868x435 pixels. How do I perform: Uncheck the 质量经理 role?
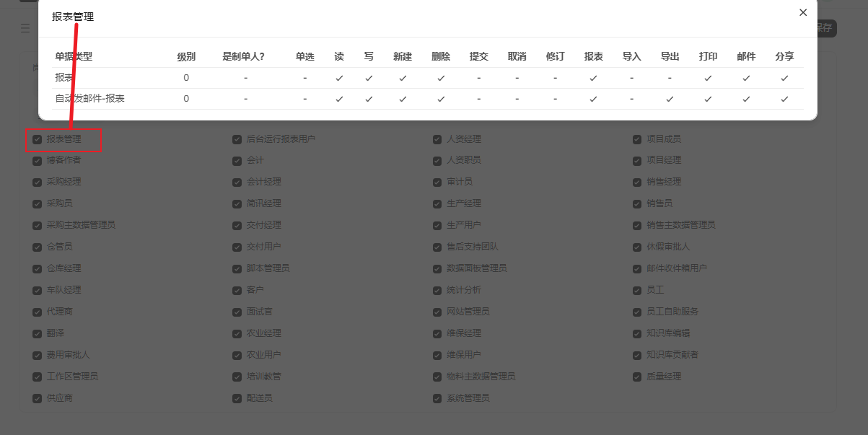point(637,377)
